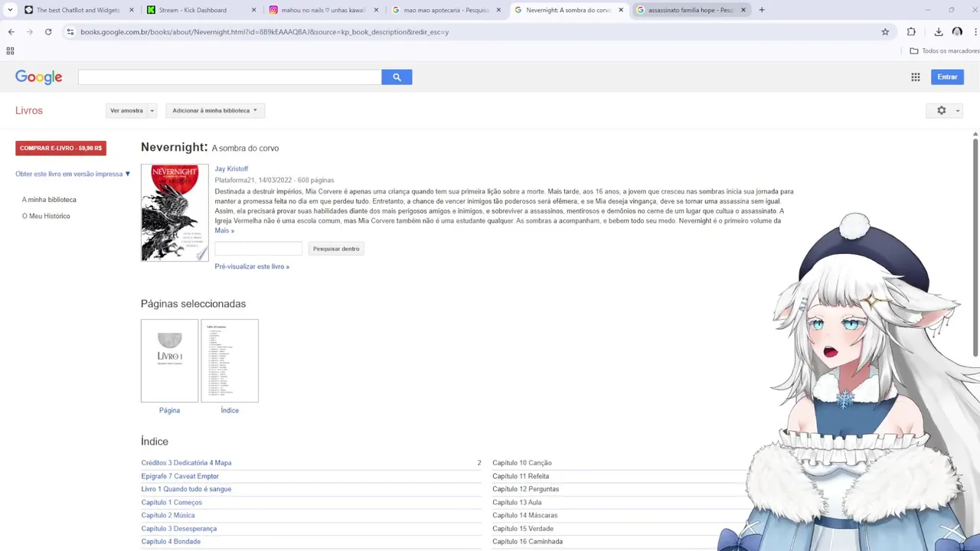Open A minha biblioteca link
The width and height of the screenshot is (980, 551).
[49, 200]
